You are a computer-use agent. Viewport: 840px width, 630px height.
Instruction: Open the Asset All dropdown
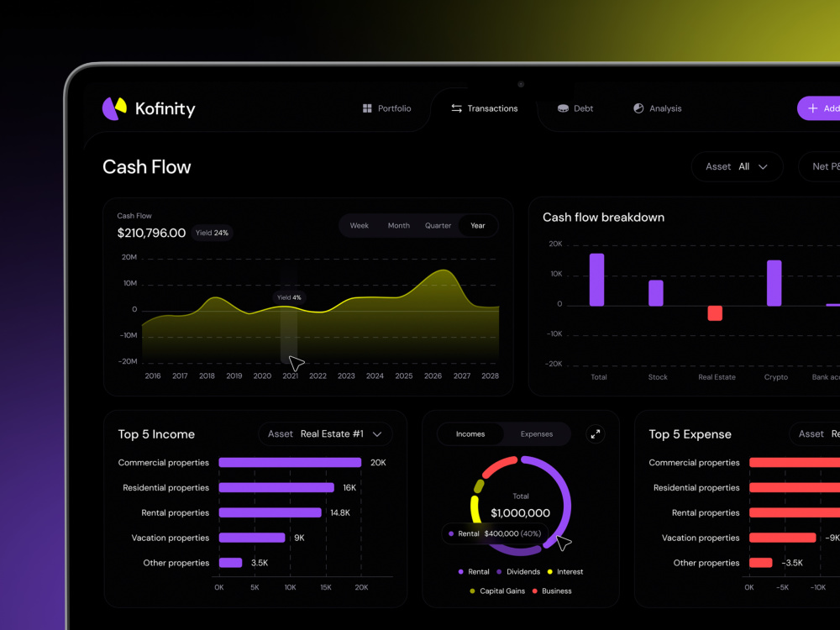[738, 166]
